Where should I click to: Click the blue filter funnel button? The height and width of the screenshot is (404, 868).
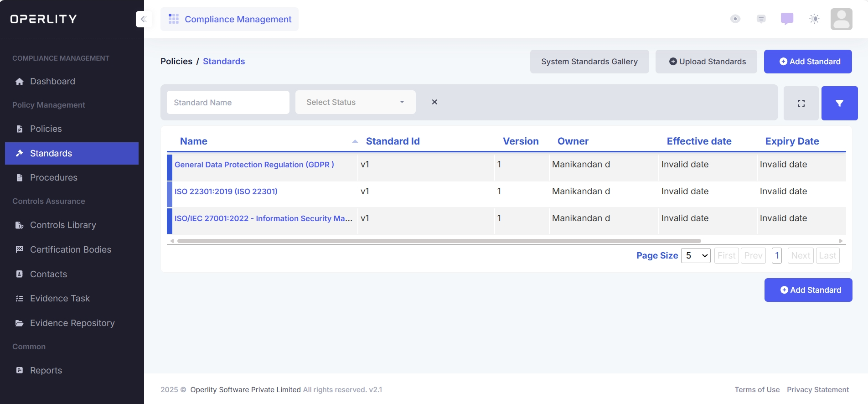pos(839,104)
